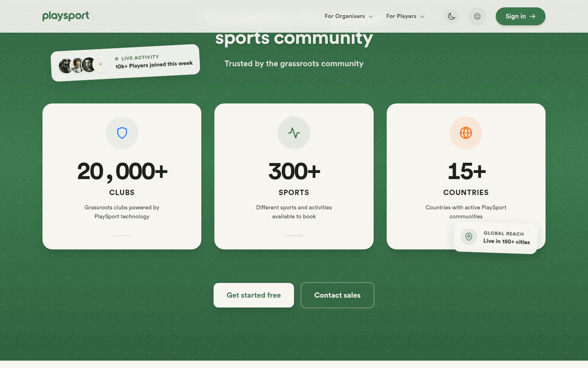Select the 20,000+ clubs figure

coord(122,172)
